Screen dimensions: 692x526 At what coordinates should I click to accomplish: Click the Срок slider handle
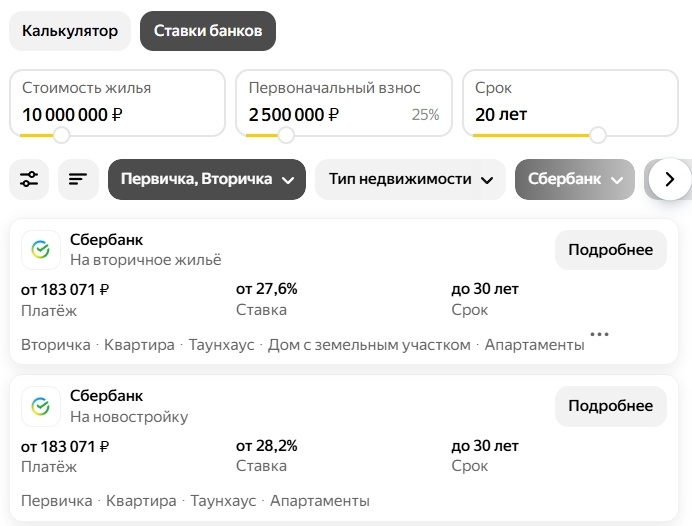pos(598,135)
